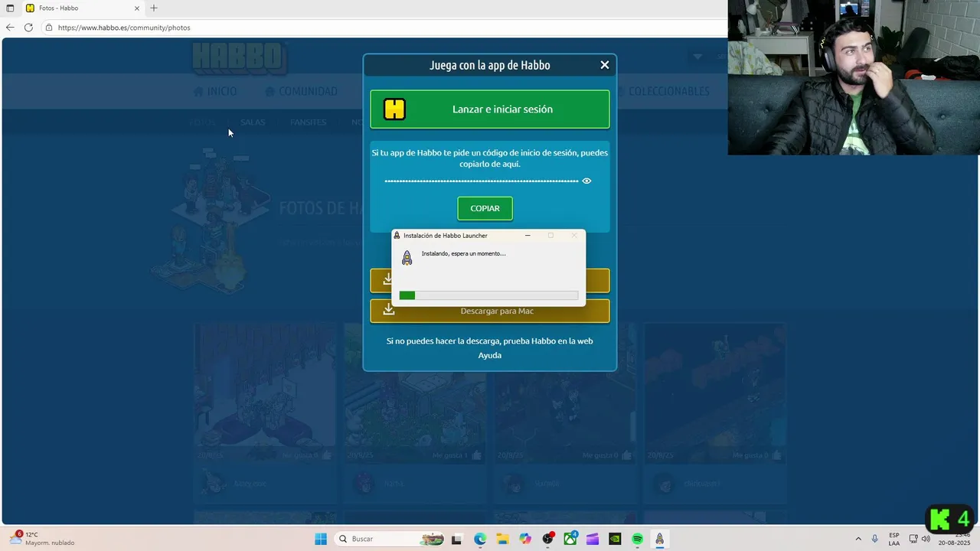The width and height of the screenshot is (980, 551).
Task: Open Windows Start menu
Action: click(x=321, y=539)
